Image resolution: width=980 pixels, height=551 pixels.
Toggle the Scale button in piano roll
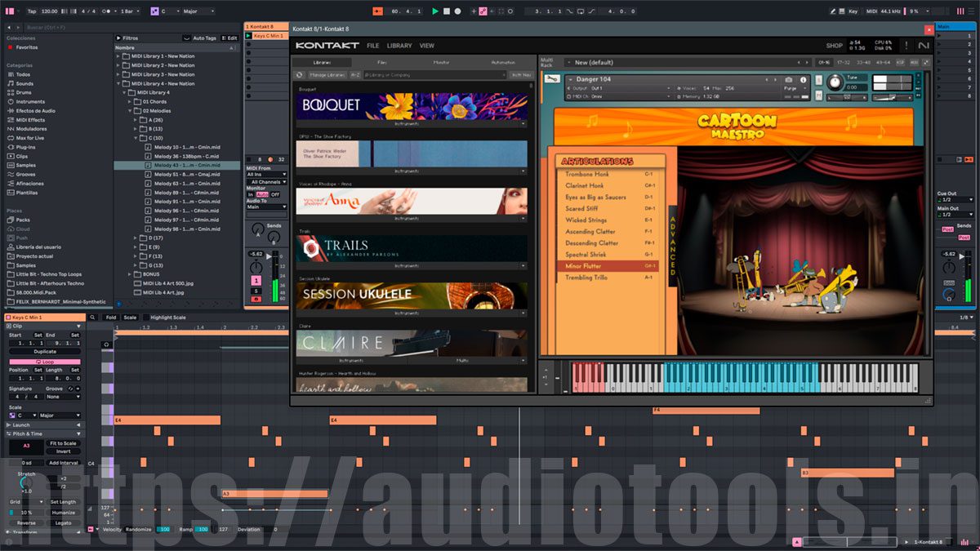[130, 318]
